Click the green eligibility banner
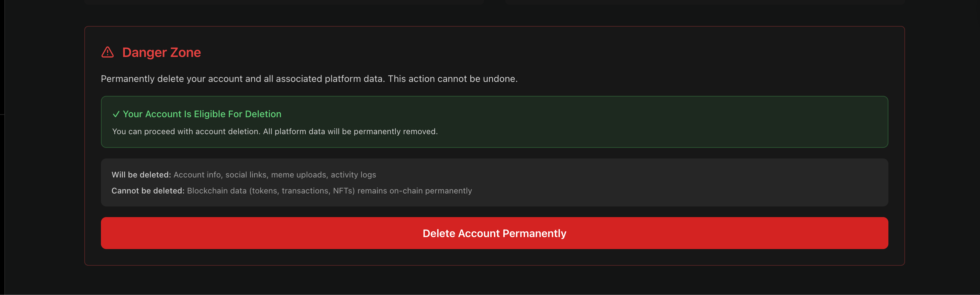Screen dimensions: 980x295 click(x=495, y=122)
